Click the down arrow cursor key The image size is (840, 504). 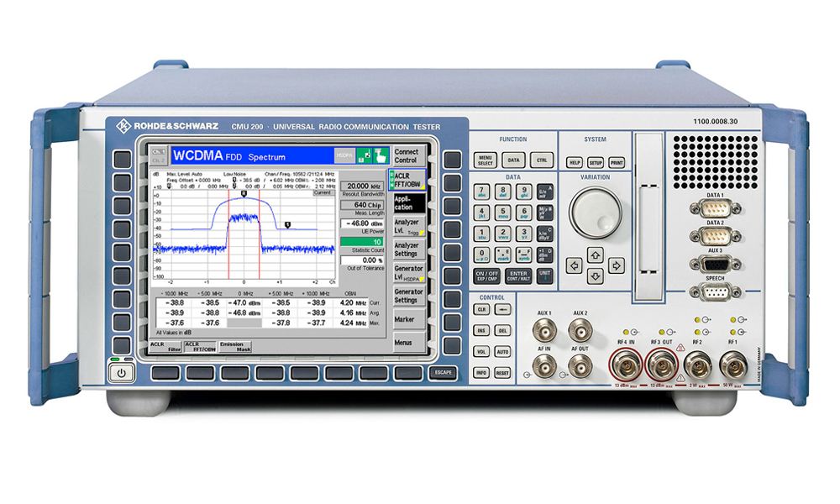click(x=596, y=276)
